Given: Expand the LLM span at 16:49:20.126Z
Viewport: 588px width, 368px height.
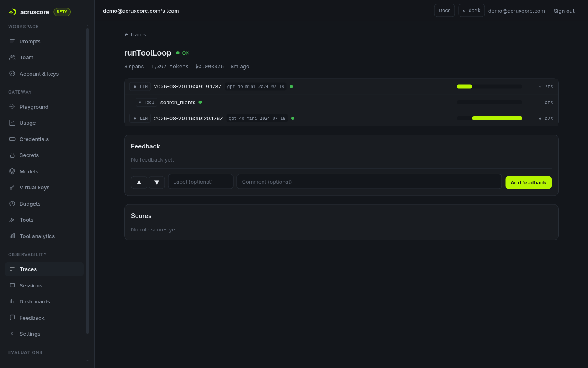Looking at the screenshot, I should [341, 118].
